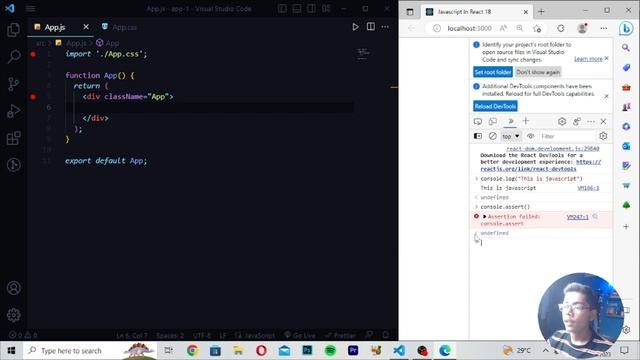
Task: Open the VS Code Search view
Action: pos(14,56)
